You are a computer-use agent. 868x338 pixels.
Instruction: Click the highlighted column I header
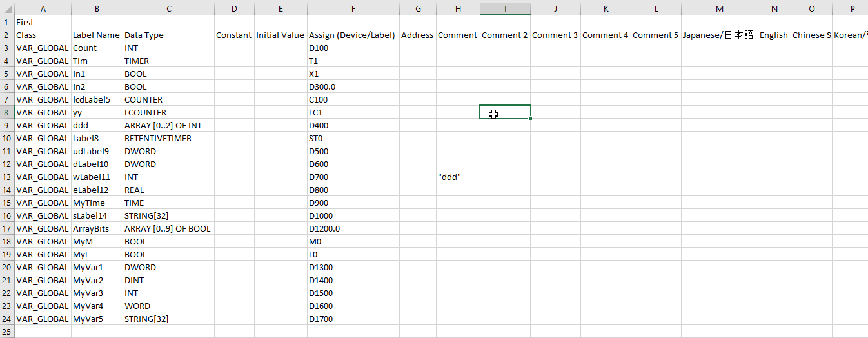click(x=505, y=8)
